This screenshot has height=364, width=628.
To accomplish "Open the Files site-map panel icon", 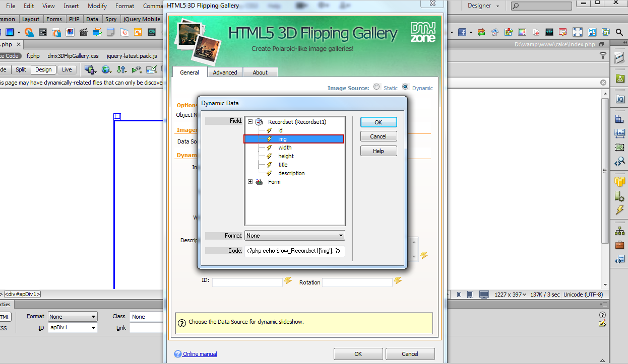I will (619, 231).
